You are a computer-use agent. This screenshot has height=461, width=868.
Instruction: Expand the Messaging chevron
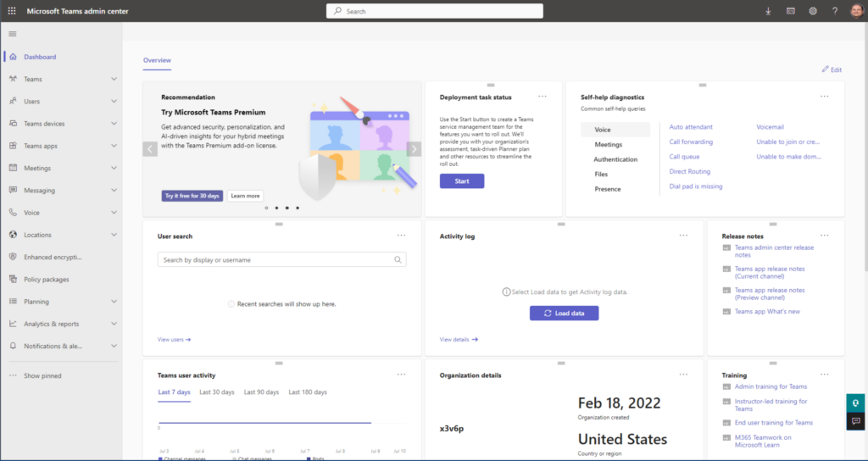coord(114,190)
